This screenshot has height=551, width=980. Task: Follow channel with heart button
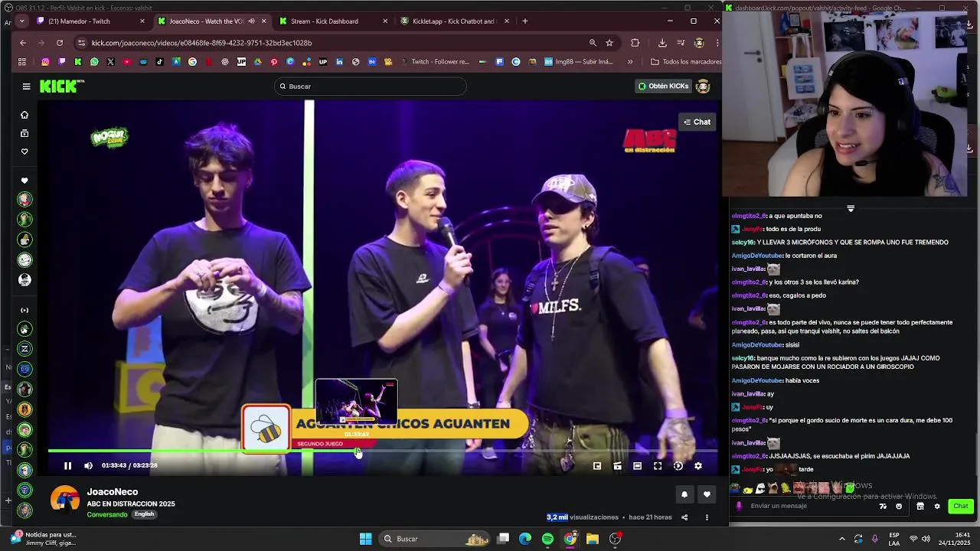coord(707,494)
